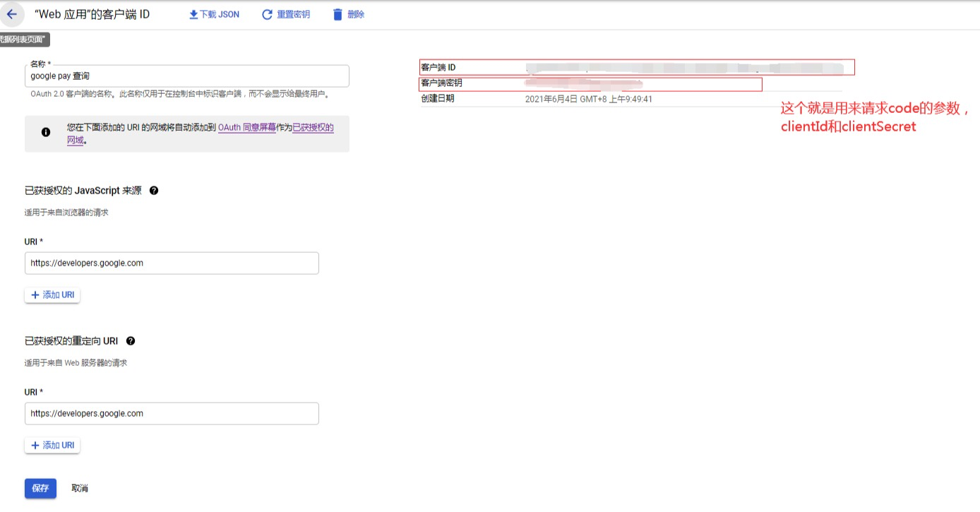Image resolution: width=980 pixels, height=512 pixels.
Task: Edit the name field 'google pay 查询'
Action: 187,76
